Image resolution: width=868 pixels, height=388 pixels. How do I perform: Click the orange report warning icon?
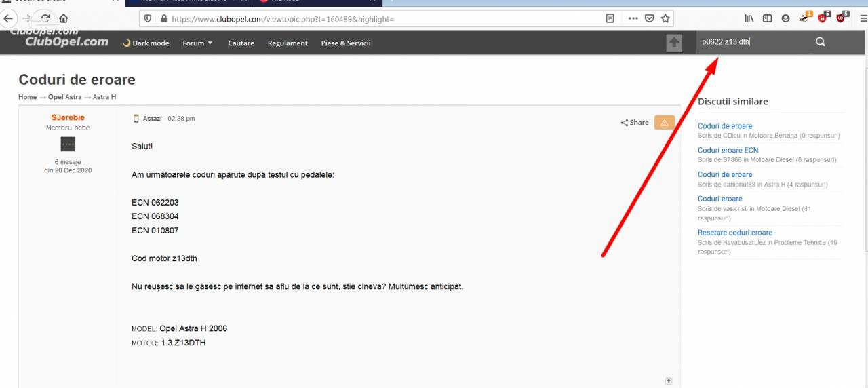[x=664, y=123]
